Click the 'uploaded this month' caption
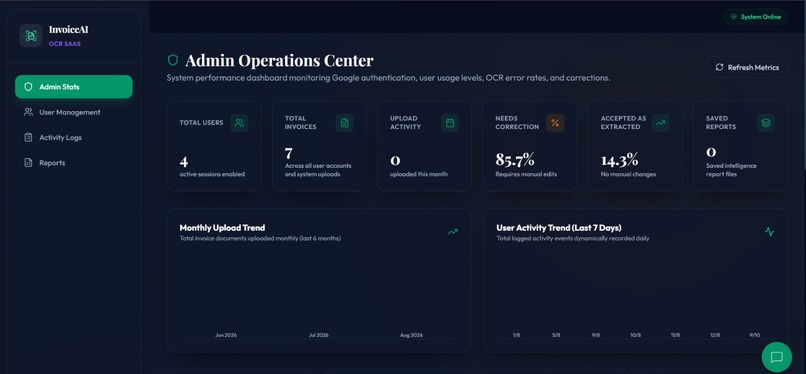Viewport: 806px width, 374px height. click(418, 174)
